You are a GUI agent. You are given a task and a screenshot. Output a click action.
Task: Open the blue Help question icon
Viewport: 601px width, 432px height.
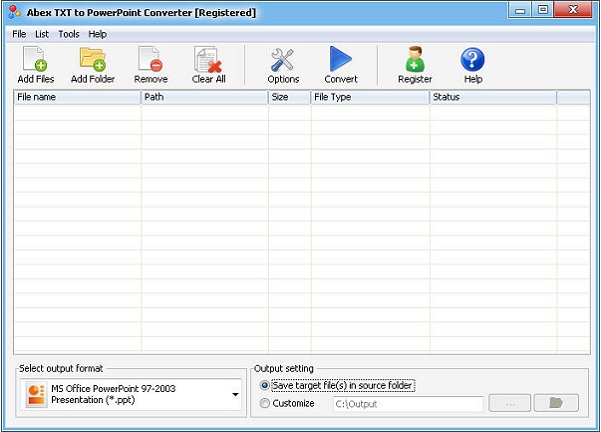473,59
